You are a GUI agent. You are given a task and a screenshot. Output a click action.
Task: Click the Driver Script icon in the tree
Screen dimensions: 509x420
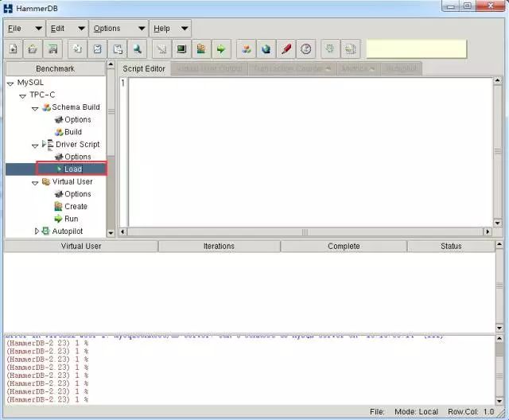point(48,145)
